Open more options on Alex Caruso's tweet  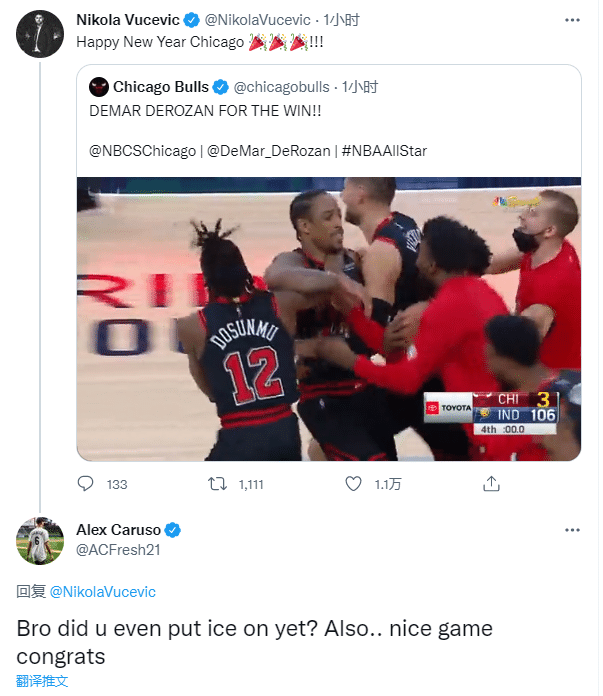pos(571,530)
